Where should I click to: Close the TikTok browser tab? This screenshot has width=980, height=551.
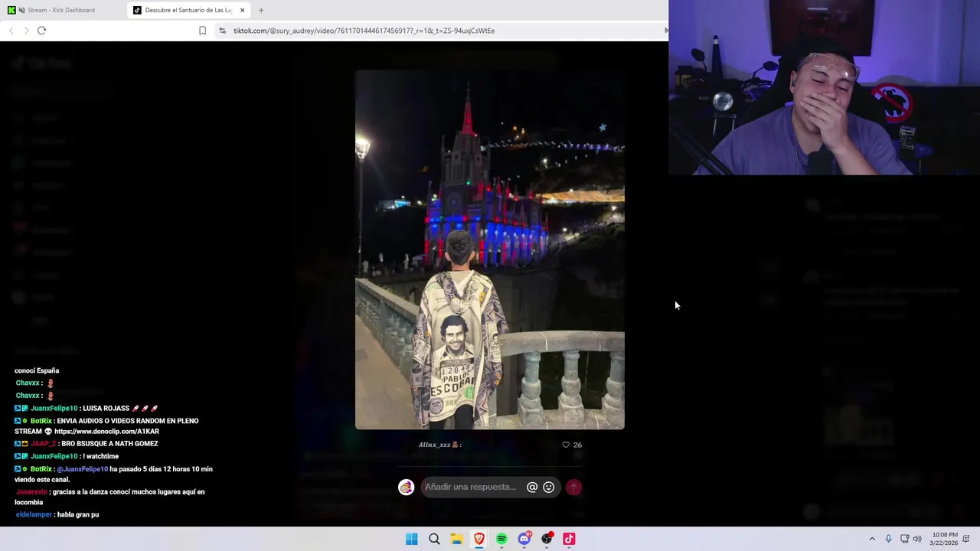click(243, 10)
